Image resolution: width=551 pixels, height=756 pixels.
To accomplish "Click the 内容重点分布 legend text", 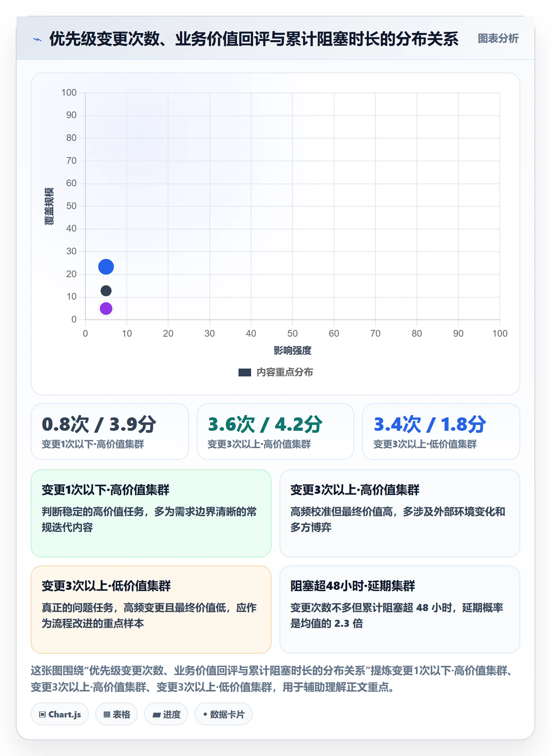I will click(x=285, y=372).
